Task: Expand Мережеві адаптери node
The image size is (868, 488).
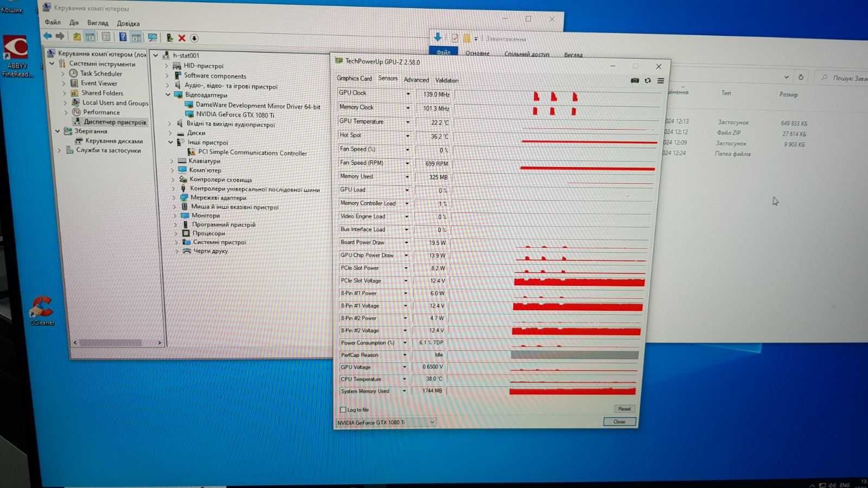Action: [x=174, y=198]
